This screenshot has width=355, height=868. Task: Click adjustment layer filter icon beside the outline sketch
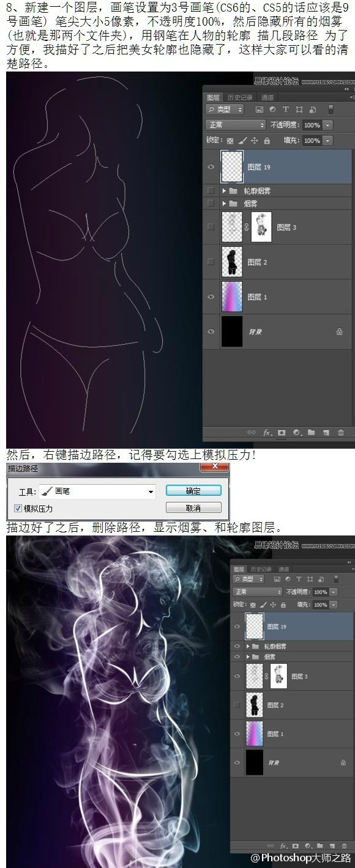[272, 109]
